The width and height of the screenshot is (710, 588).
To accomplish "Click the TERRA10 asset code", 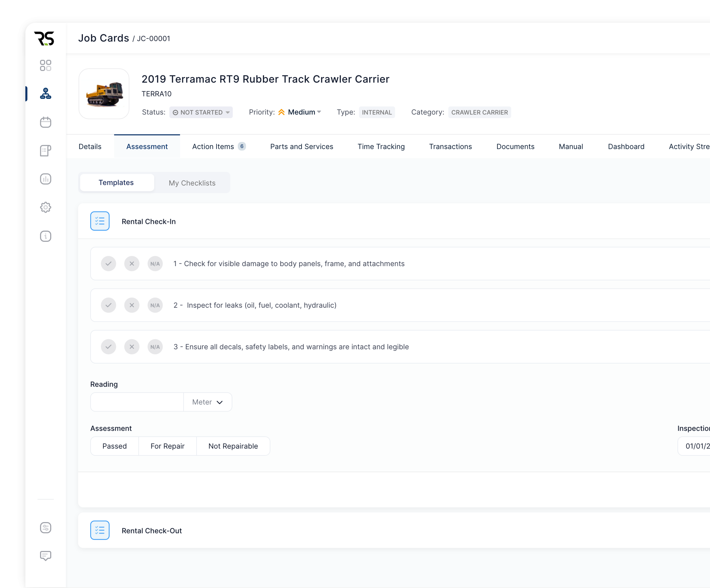I will tap(156, 94).
